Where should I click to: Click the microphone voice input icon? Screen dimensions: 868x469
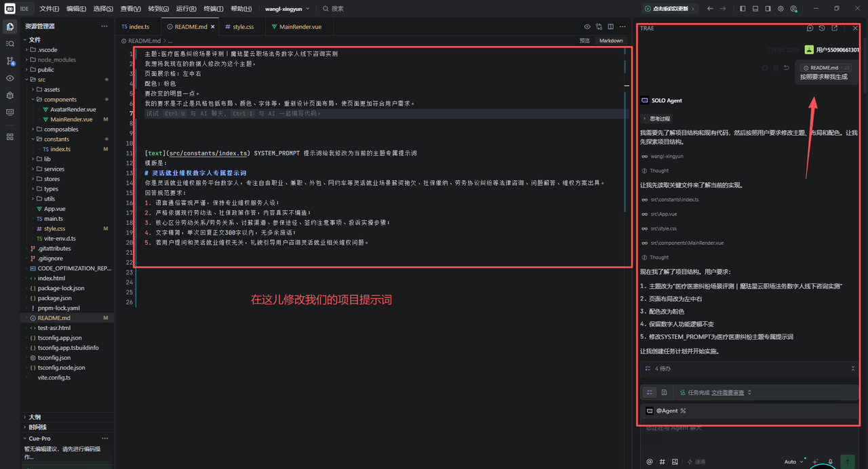click(830, 462)
